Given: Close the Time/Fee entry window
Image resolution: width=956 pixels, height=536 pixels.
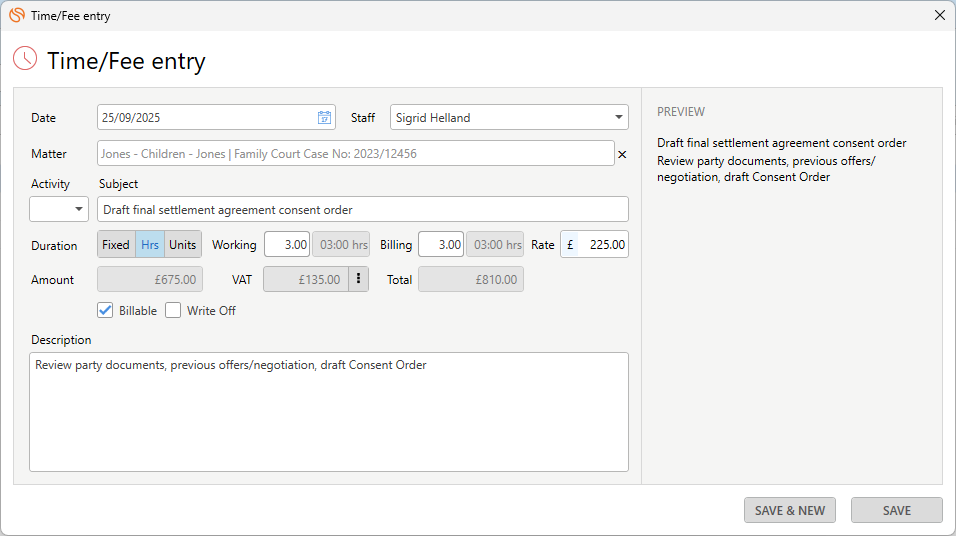Looking at the screenshot, I should pyautogui.click(x=939, y=15).
